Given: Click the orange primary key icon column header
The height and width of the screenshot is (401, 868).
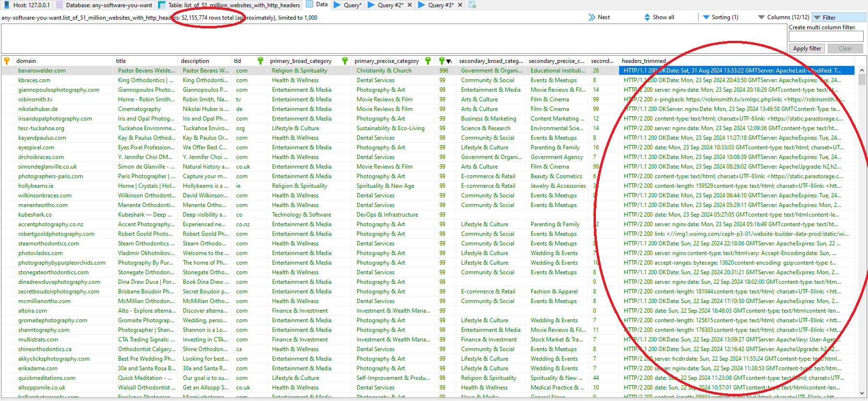Looking at the screenshot, I should click(7, 61).
